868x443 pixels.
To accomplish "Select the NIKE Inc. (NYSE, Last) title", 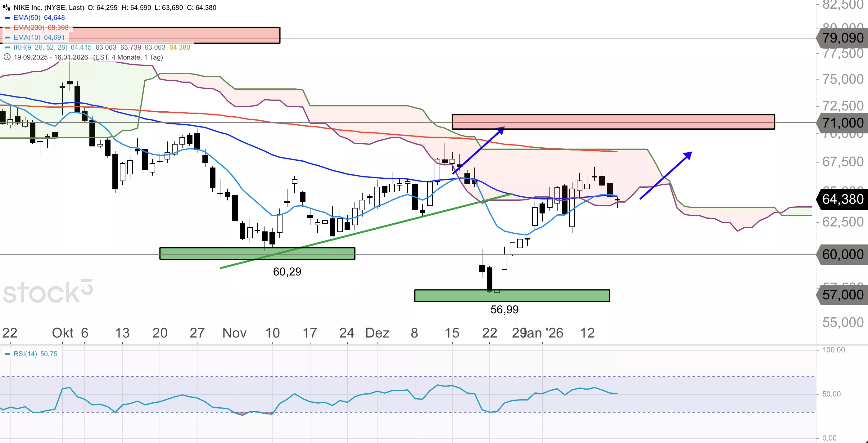I will (49, 7).
